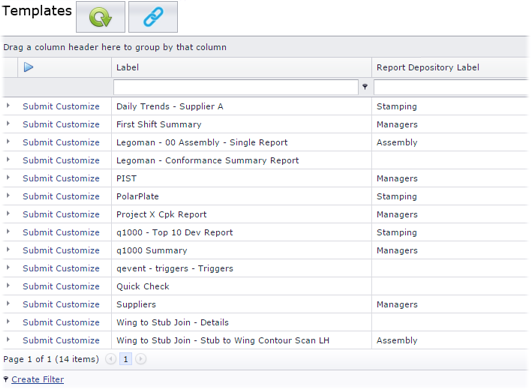Select page 1 in the pager
The image size is (531, 390).
click(x=126, y=359)
